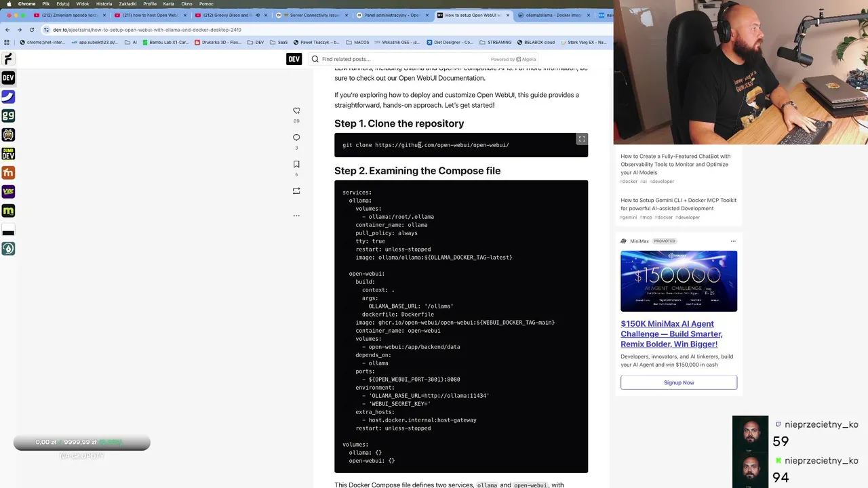Open the black bar community icon in sidebar
This screenshot has height=488, width=868.
[x=8, y=230]
